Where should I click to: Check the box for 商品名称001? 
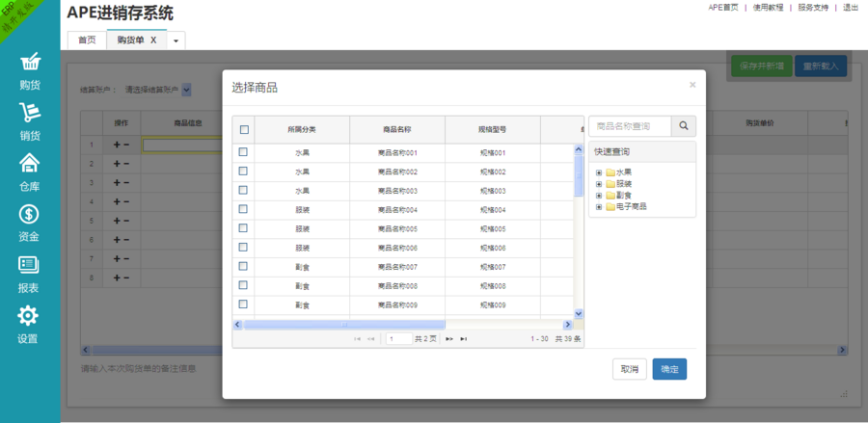[x=243, y=152]
